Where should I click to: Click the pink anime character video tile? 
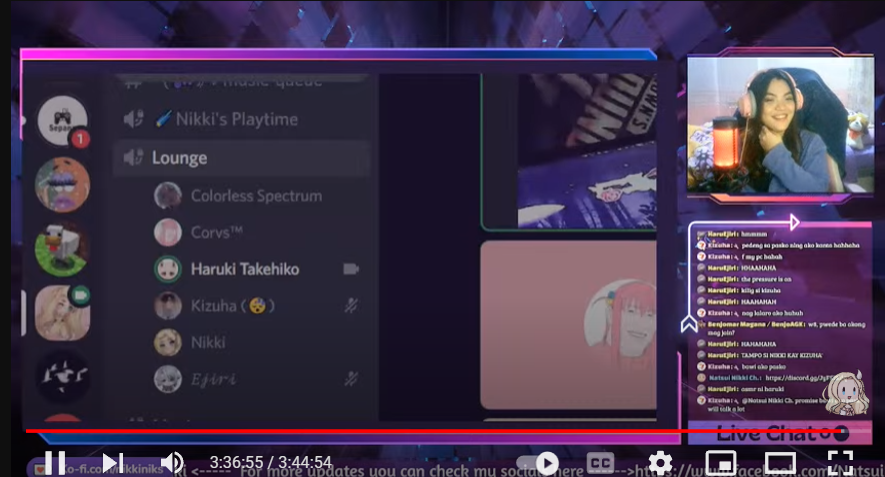click(x=568, y=325)
